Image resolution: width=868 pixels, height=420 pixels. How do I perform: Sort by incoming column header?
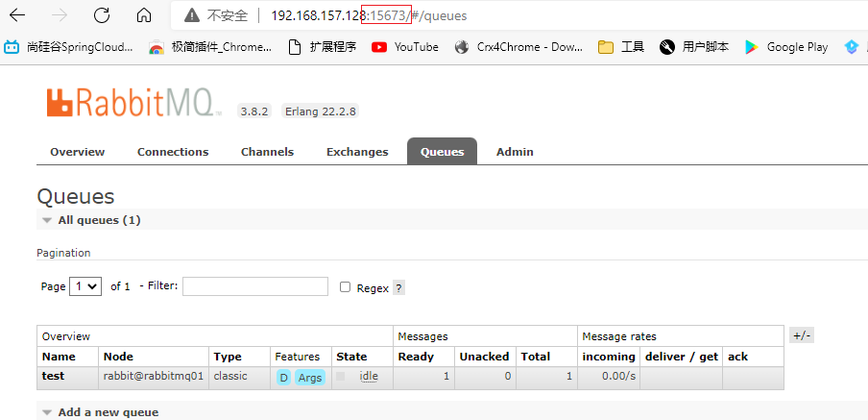point(609,357)
